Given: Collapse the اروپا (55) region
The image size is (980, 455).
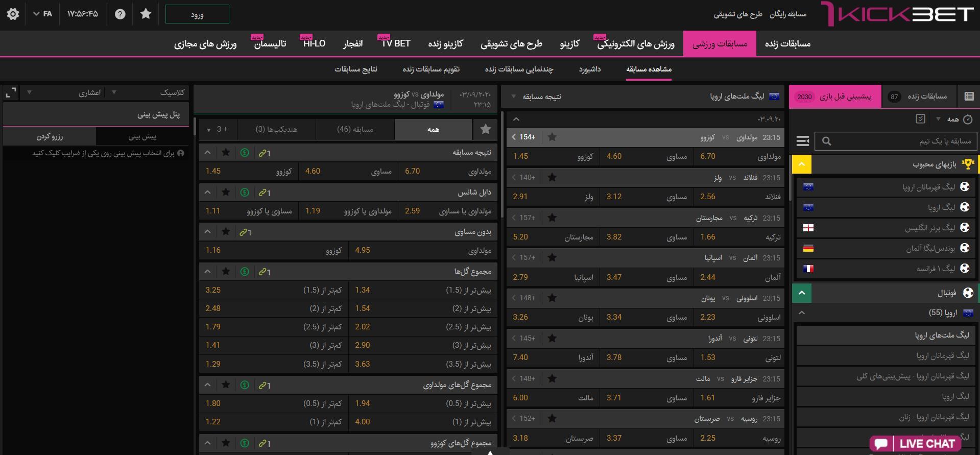Looking at the screenshot, I should coord(802,313).
